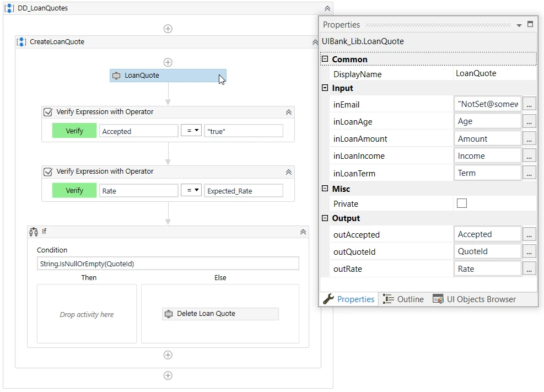Click the outQuoteId value field
The height and width of the screenshot is (392, 544).
pyautogui.click(x=487, y=251)
